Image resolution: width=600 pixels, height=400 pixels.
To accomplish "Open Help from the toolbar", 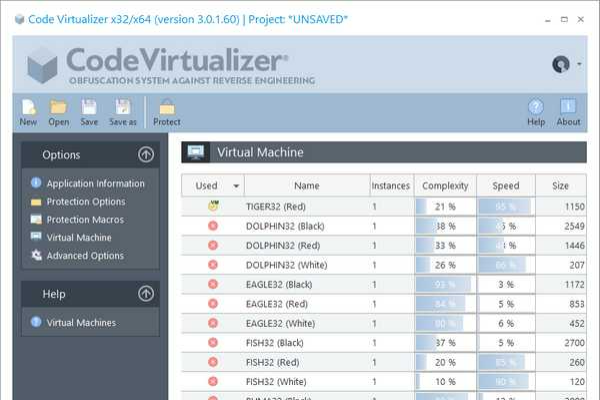I will [x=536, y=108].
